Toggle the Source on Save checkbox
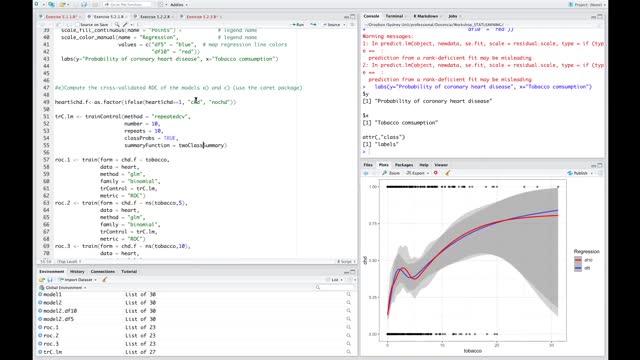The image size is (640, 360). tap(77, 24)
